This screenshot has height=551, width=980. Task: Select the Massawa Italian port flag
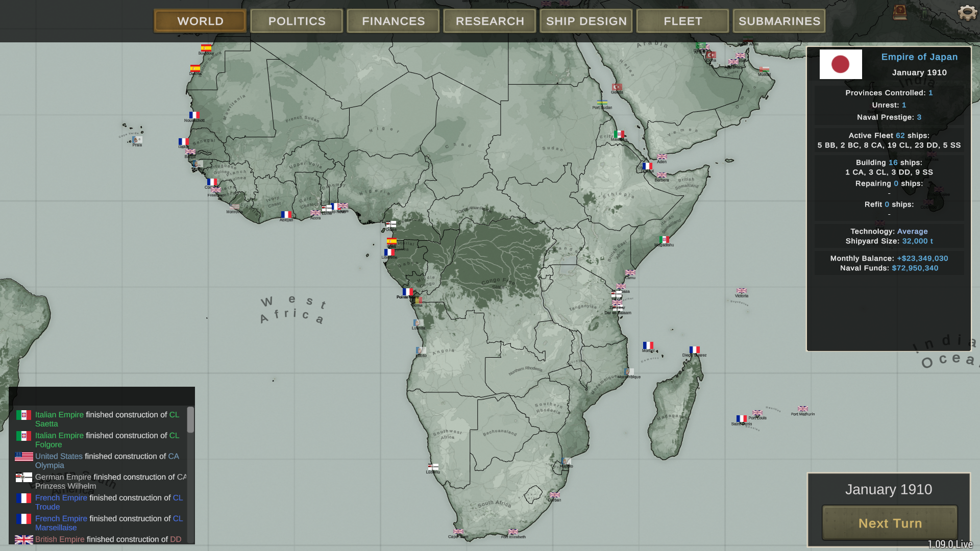tap(619, 134)
